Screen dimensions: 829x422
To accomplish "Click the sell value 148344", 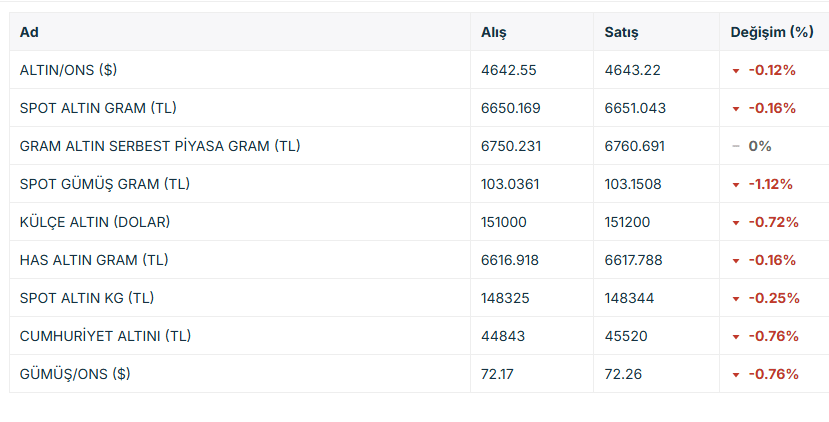I will [629, 298].
